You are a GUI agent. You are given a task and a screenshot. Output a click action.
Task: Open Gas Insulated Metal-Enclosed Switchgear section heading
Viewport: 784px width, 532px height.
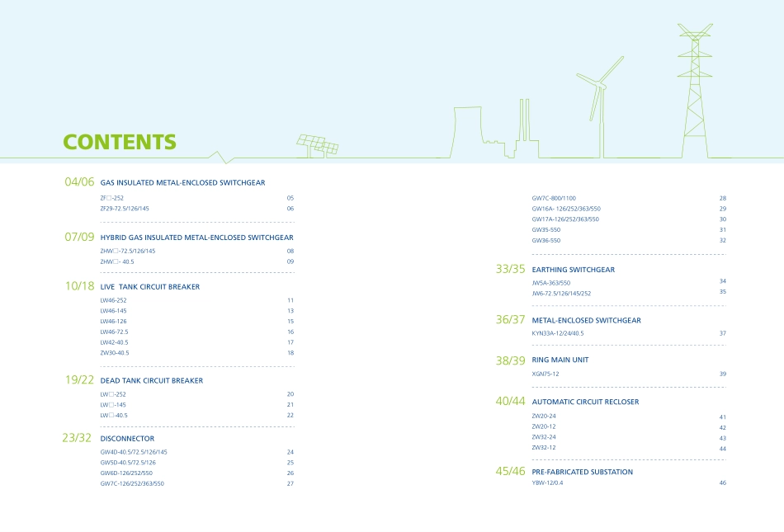(x=182, y=182)
